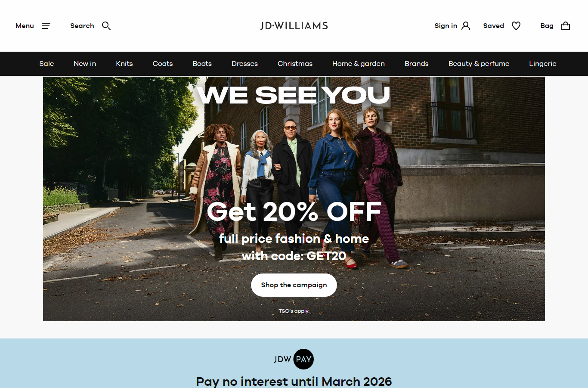Browse the Coats category

point(163,64)
